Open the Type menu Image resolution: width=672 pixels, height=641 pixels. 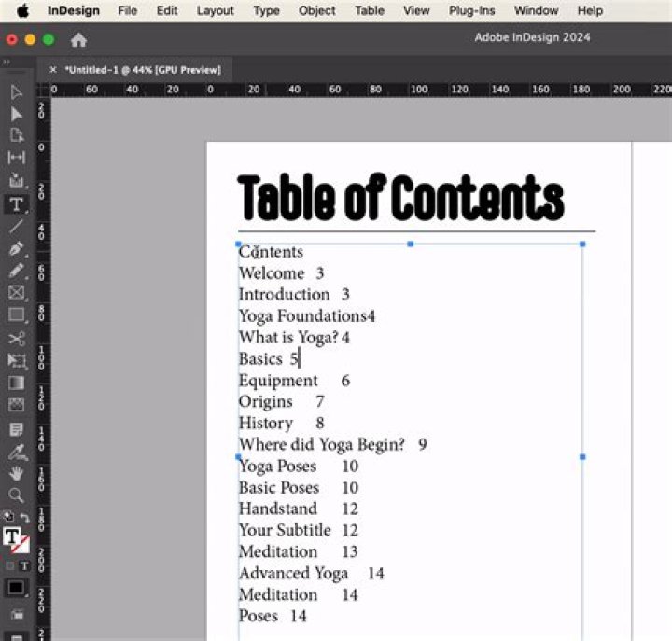[x=266, y=10]
